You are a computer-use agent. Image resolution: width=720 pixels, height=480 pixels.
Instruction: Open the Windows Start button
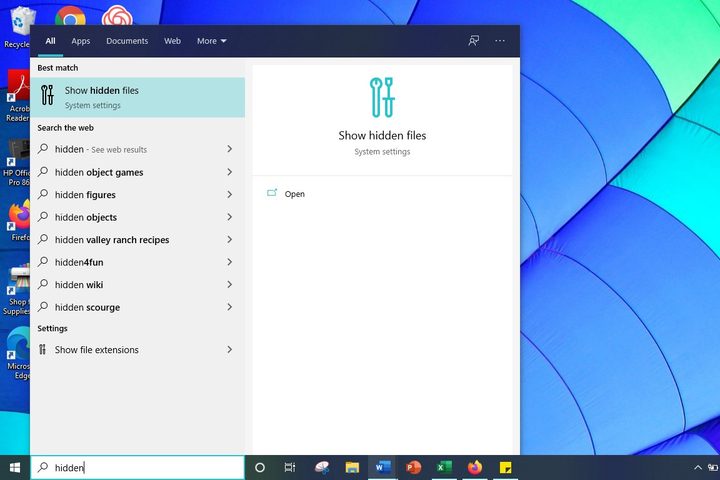15,468
